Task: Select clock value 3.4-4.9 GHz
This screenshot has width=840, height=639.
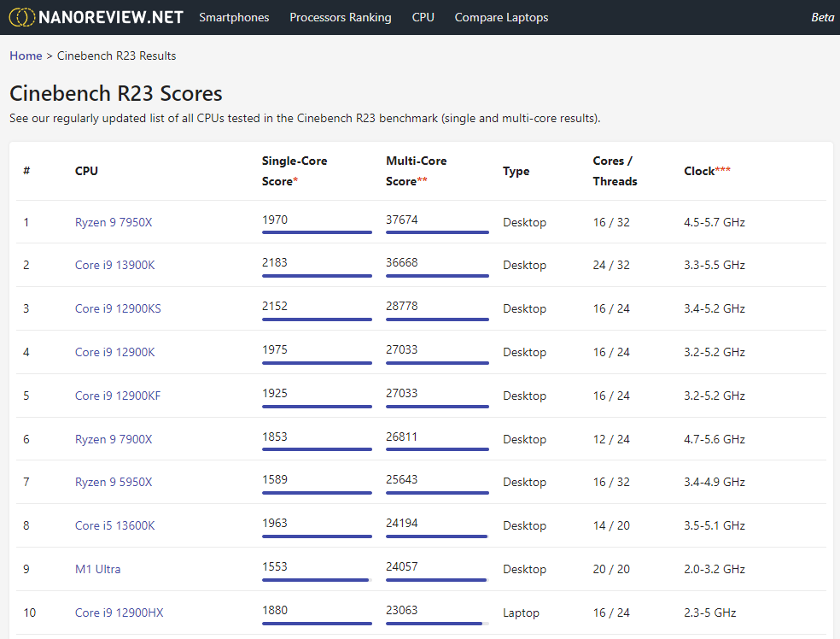Action: pyautogui.click(x=715, y=483)
